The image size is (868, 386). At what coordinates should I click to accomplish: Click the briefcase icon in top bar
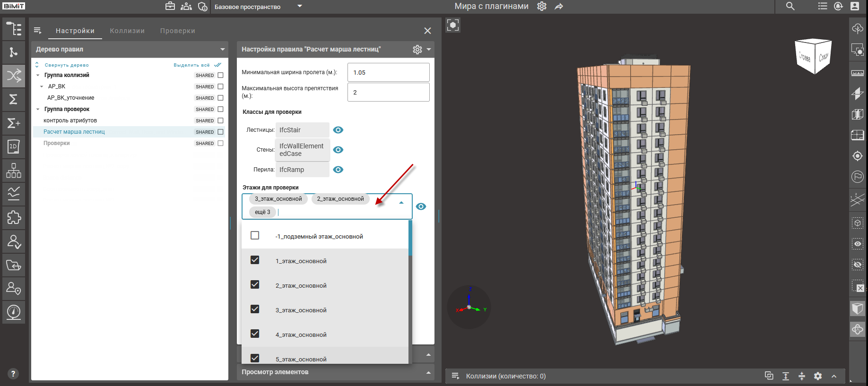(x=170, y=6)
